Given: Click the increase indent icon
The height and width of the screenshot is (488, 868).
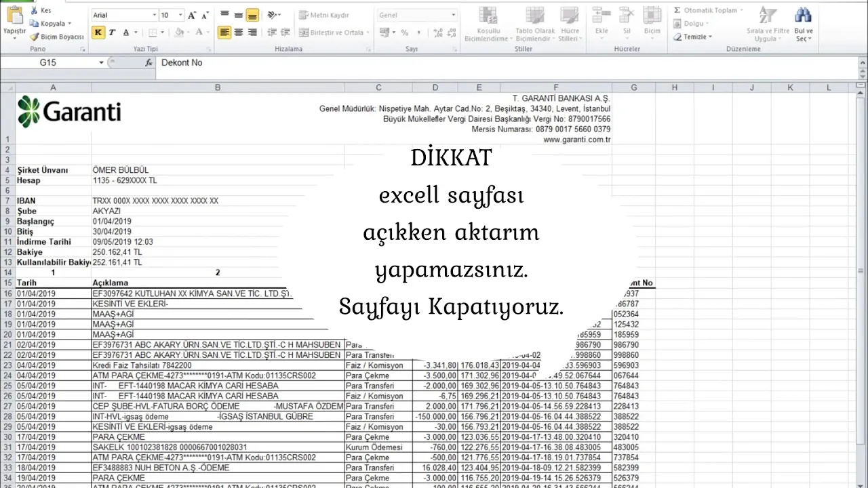Looking at the screenshot, I should (x=285, y=32).
